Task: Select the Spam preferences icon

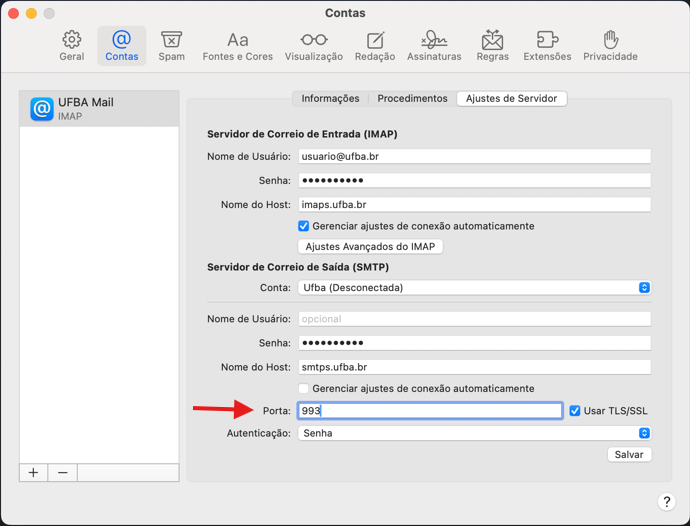Action: click(172, 46)
